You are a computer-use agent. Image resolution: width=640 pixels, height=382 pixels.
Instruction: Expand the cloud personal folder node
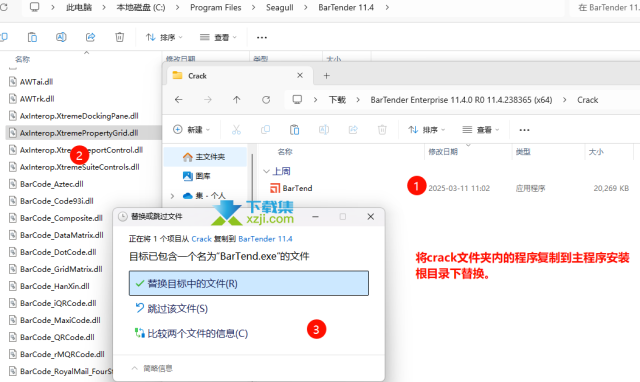[172, 196]
